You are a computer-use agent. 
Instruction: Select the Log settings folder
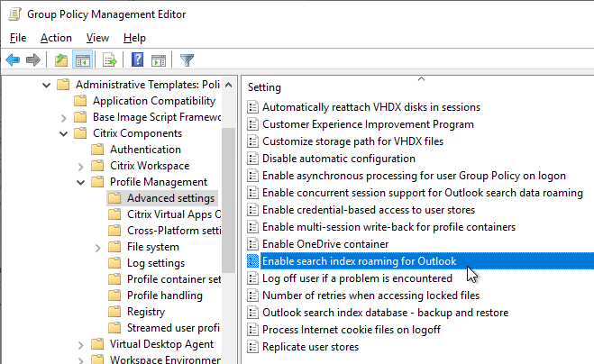(156, 263)
